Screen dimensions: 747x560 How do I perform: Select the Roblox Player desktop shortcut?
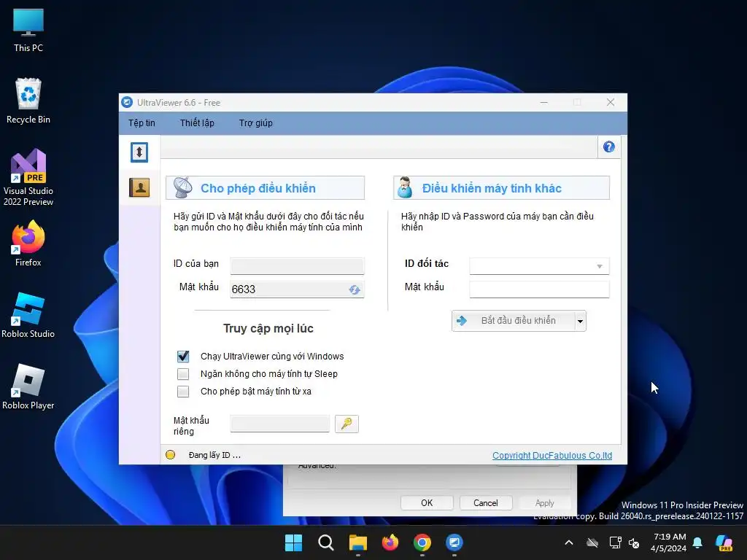pyautogui.click(x=28, y=386)
